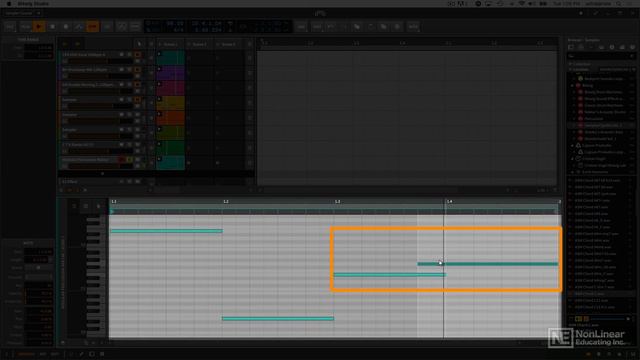Click the tempo display in transport
Screen dimensions: 640x360
[x=175, y=24]
